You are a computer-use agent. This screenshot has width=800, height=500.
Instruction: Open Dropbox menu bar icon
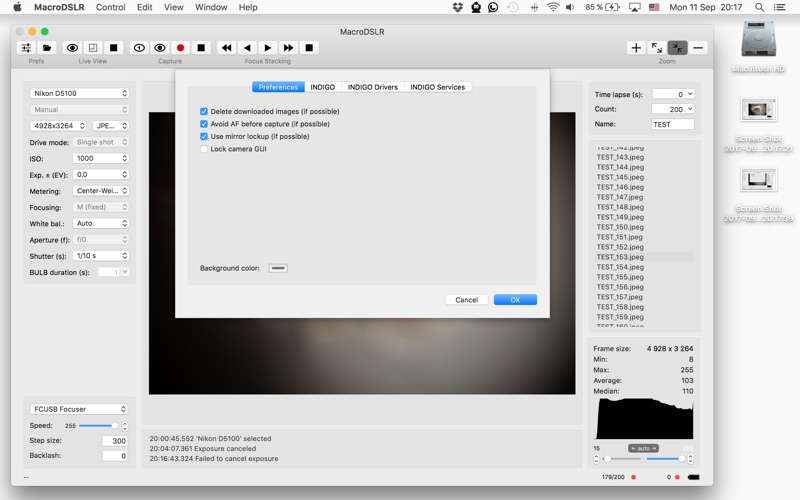(x=458, y=7)
